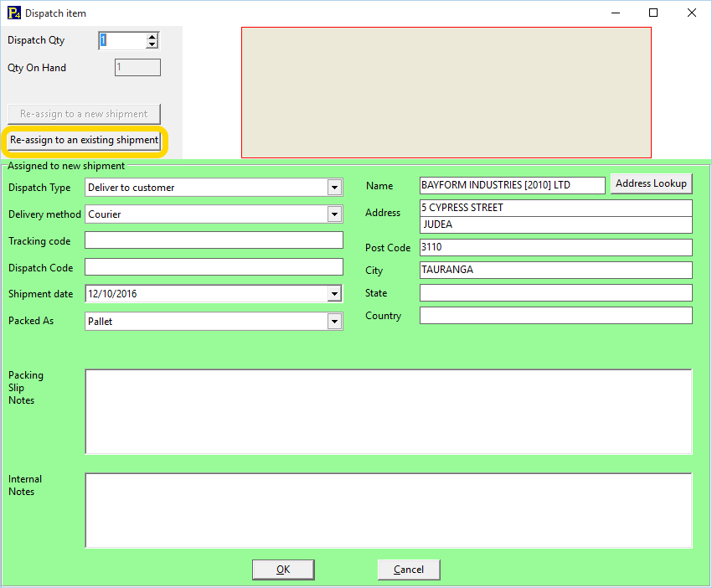Image resolution: width=712 pixels, height=588 pixels.
Task: Increase Dispatch Qty with up arrow
Action: 152,37
